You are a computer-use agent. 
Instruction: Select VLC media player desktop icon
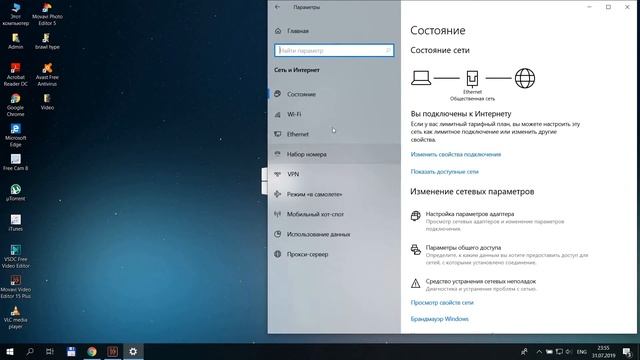pos(16,317)
